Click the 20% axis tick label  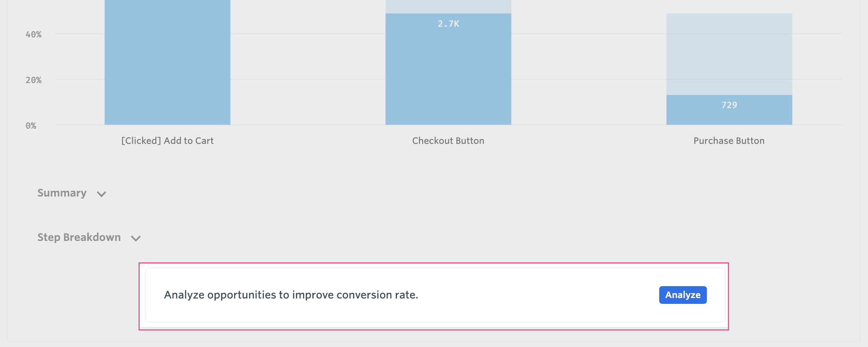point(34,80)
